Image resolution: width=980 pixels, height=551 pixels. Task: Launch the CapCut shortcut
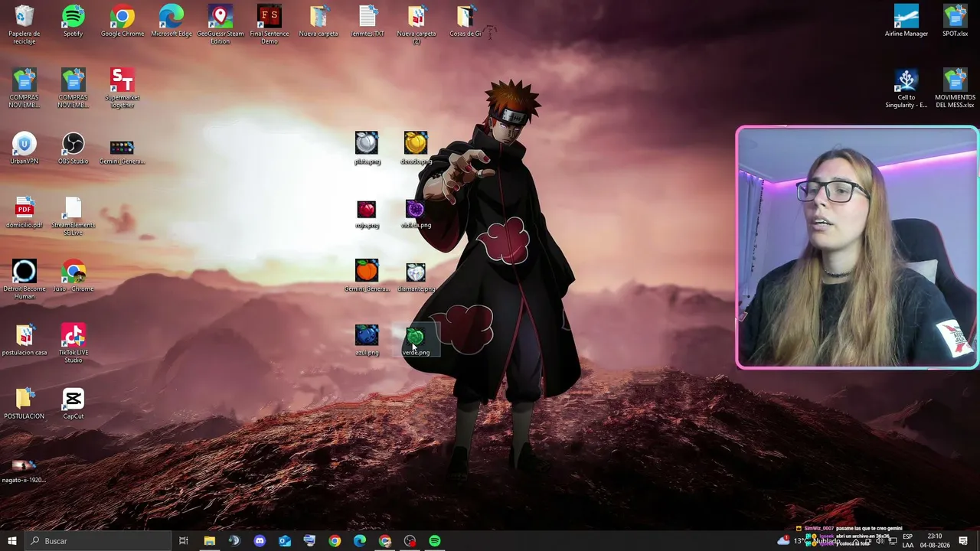[73, 403]
